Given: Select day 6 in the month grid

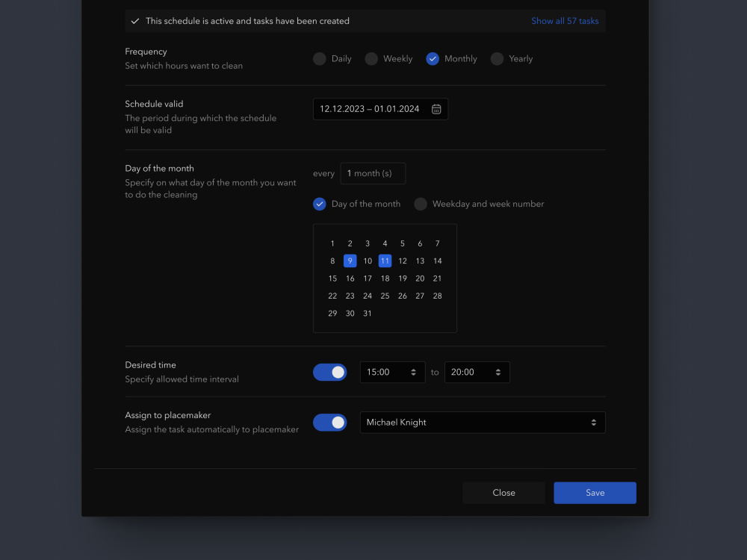Looking at the screenshot, I should pyautogui.click(x=420, y=243).
